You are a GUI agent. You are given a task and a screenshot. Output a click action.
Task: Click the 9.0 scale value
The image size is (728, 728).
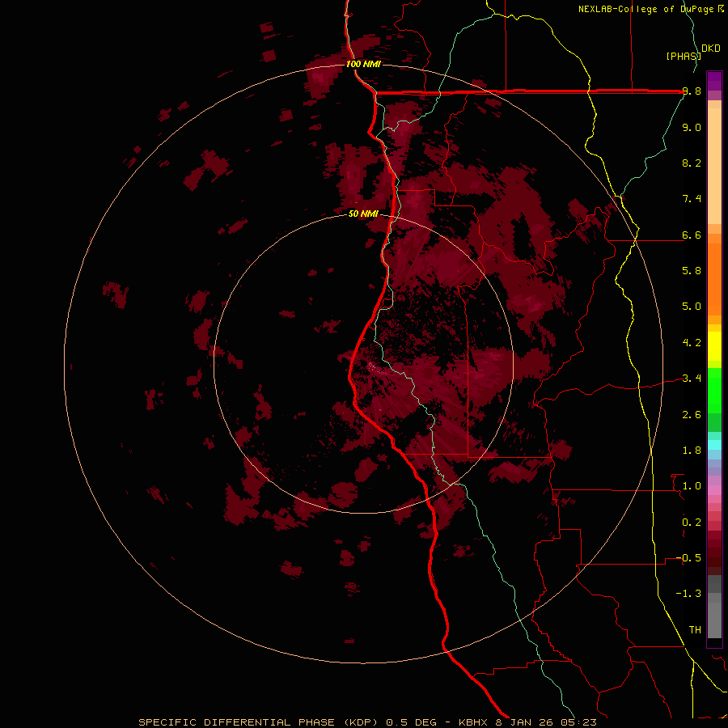tap(692, 127)
